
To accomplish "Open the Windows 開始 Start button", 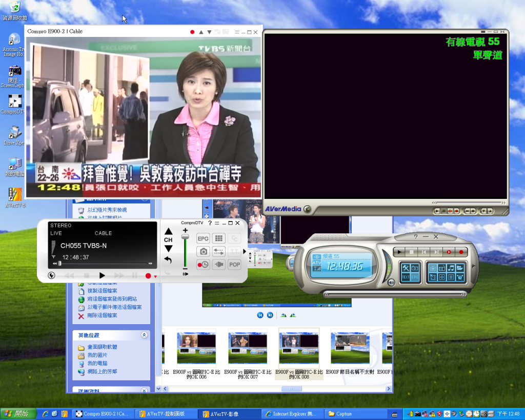I will coord(18,414).
